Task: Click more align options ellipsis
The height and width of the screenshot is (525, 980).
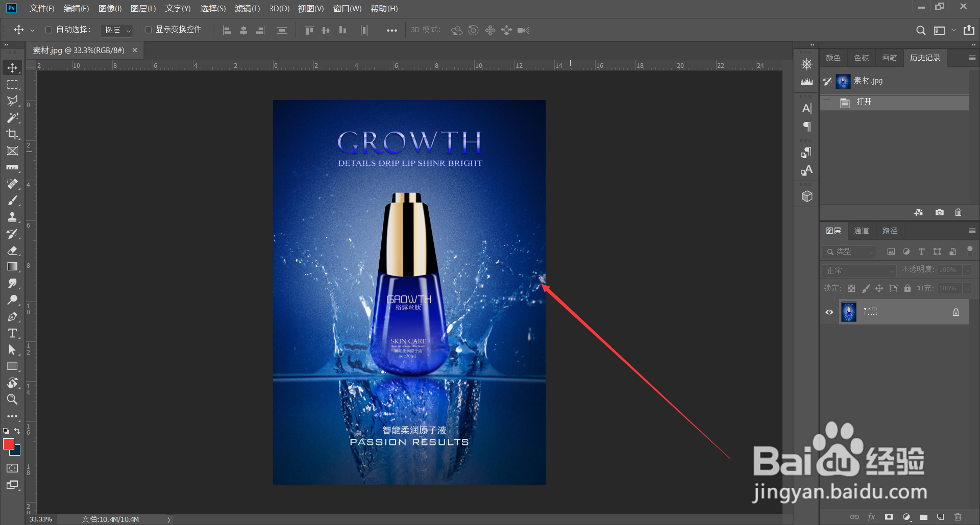Action: point(391,31)
